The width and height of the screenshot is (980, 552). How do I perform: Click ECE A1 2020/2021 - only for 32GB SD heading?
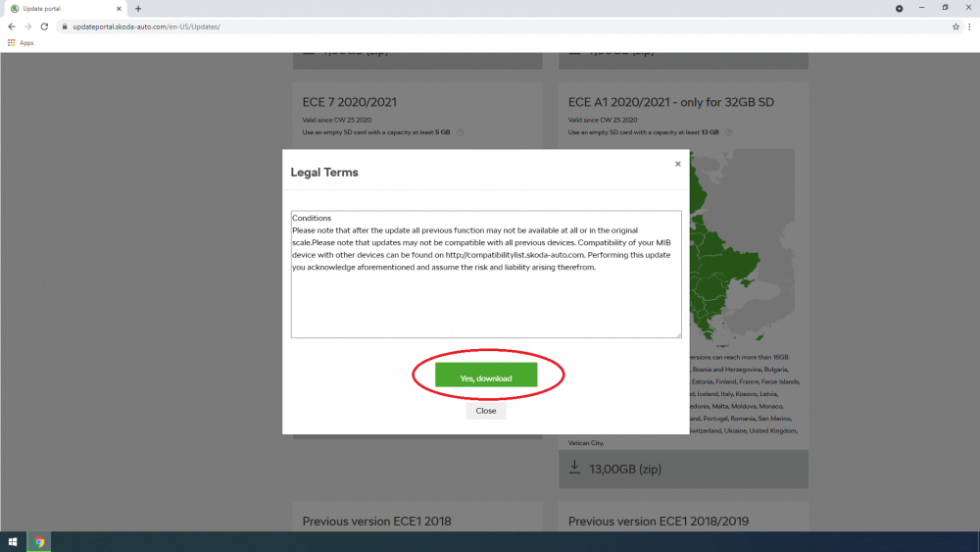[x=671, y=102]
